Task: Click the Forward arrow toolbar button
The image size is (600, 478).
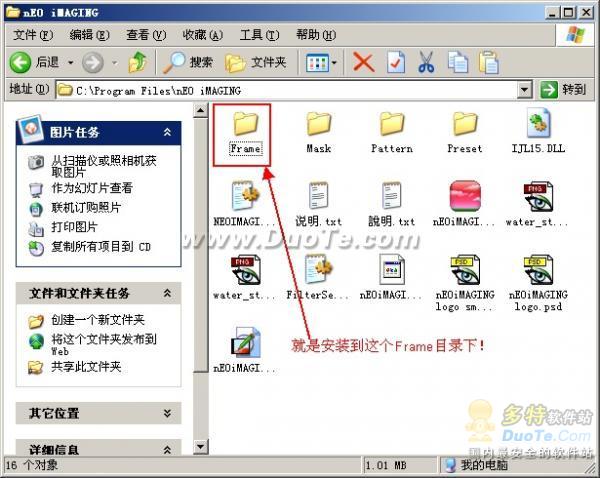Action: [93, 62]
